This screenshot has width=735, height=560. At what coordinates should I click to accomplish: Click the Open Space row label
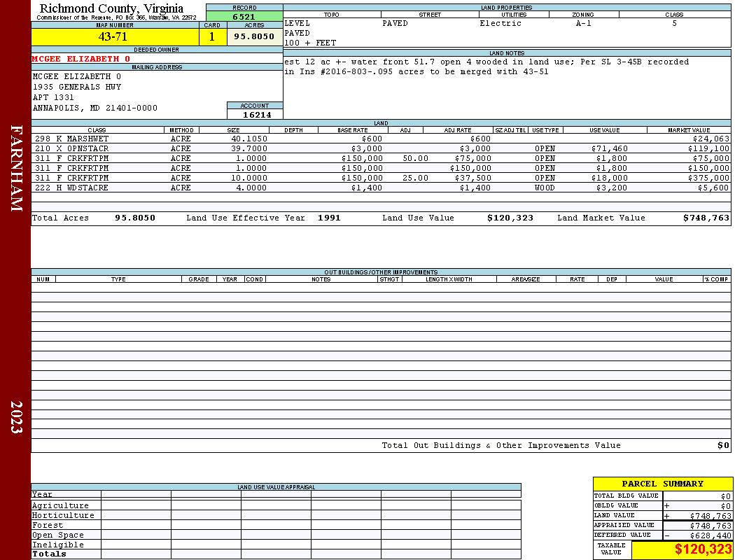coord(57,535)
